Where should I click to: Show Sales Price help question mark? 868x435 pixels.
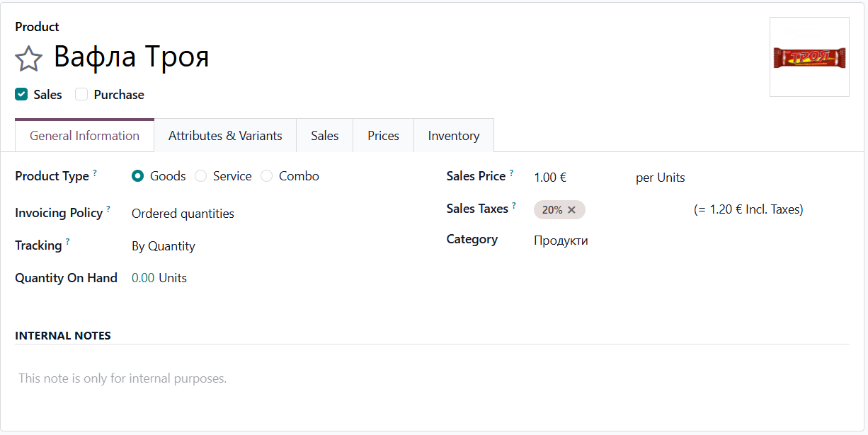coord(511,173)
